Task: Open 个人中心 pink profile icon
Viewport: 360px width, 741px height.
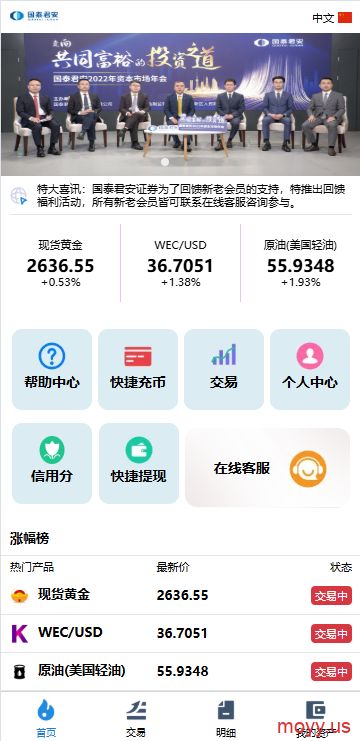Action: 310,356
